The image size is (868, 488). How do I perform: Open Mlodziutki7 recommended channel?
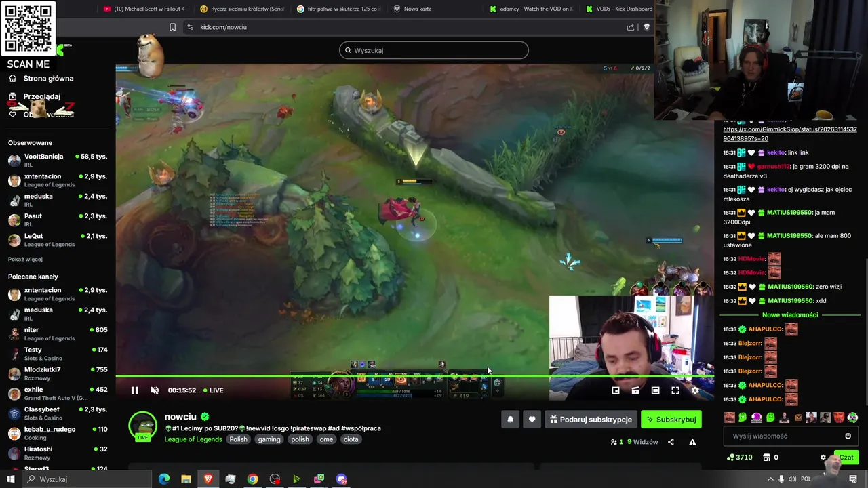click(58, 373)
